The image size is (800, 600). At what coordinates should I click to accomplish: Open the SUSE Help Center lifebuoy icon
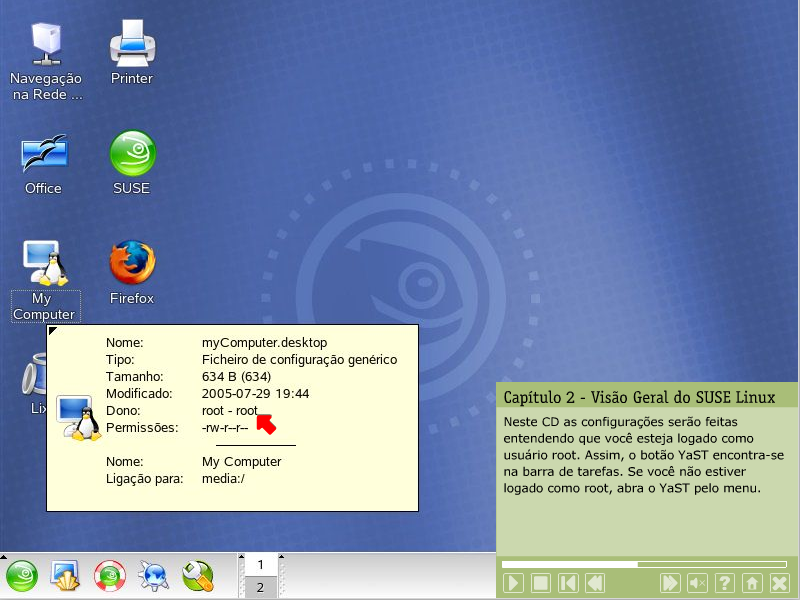click(x=109, y=576)
